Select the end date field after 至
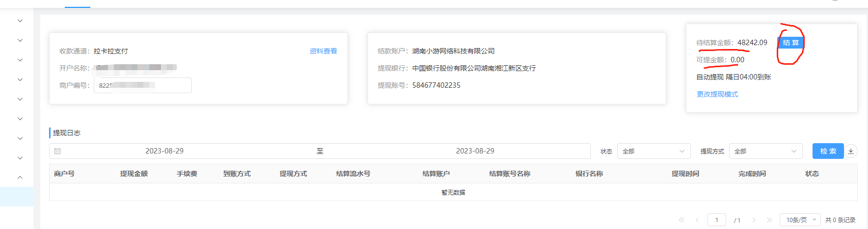The height and width of the screenshot is (229, 868). pos(474,151)
